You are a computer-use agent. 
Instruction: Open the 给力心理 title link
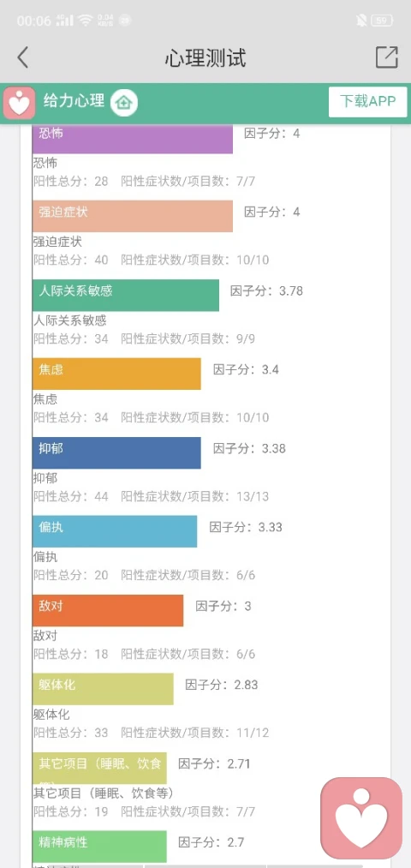(74, 101)
